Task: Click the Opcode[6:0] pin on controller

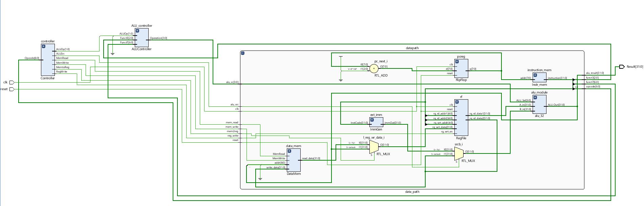Action: click(32, 58)
